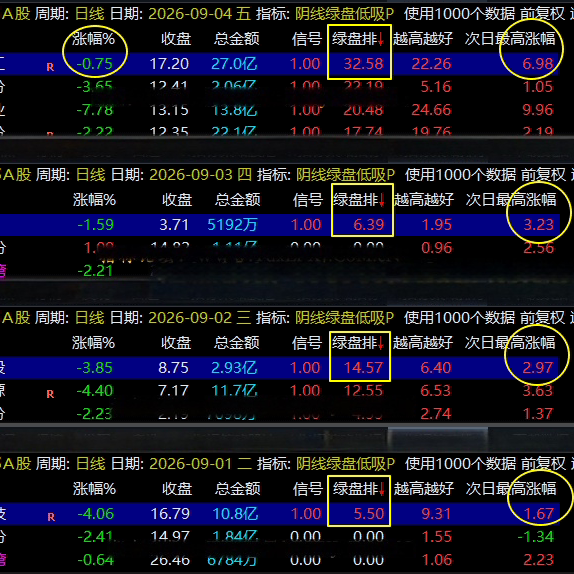Click 绿盘排 sorted header in 2026-09-02 table

pyautogui.click(x=358, y=343)
